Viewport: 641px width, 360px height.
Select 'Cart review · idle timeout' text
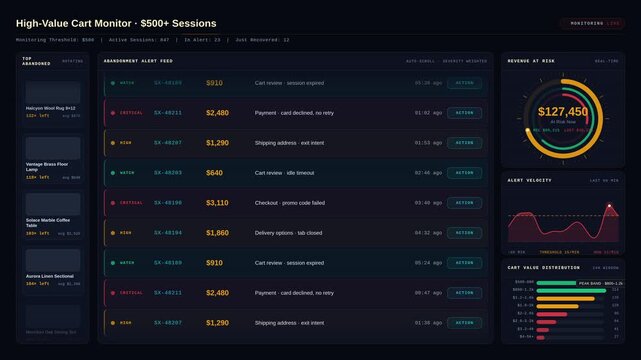pyautogui.click(x=285, y=173)
